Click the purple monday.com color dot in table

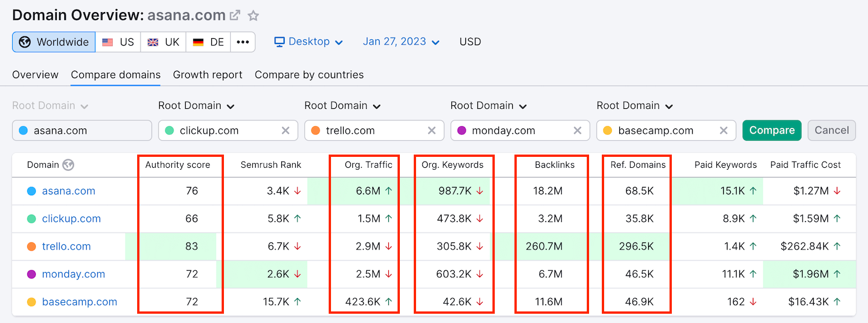tap(31, 274)
